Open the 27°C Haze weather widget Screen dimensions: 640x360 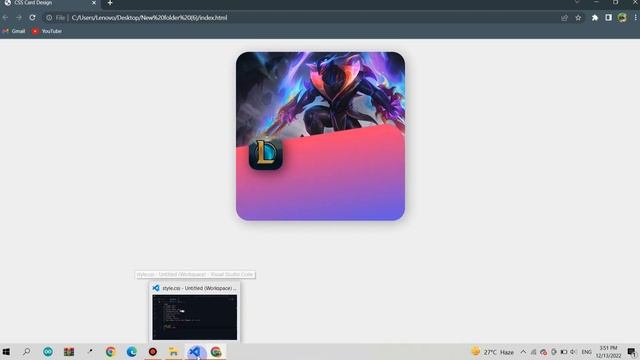(493, 352)
